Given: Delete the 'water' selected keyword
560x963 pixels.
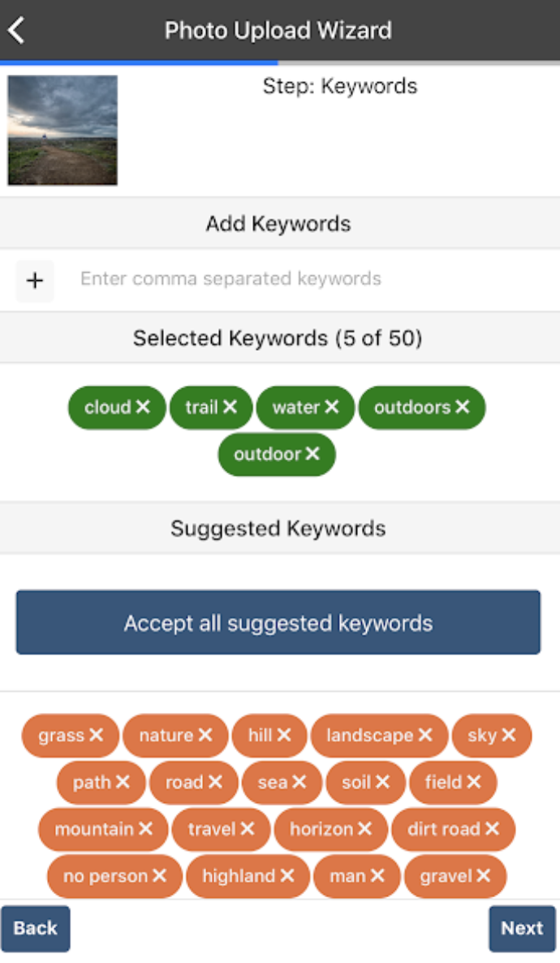Looking at the screenshot, I should pyautogui.click(x=332, y=407).
